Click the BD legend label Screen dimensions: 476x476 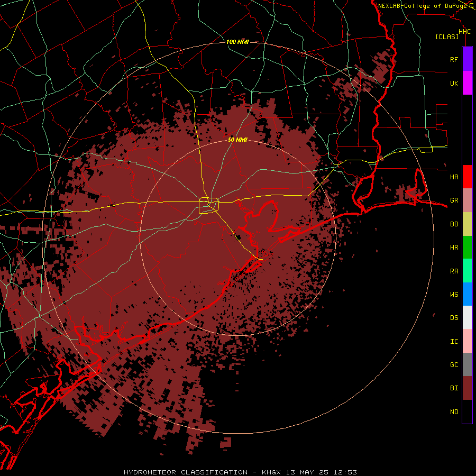pyautogui.click(x=454, y=224)
